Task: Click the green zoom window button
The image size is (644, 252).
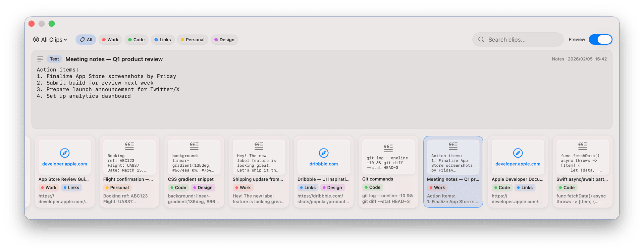Action: 52,24
